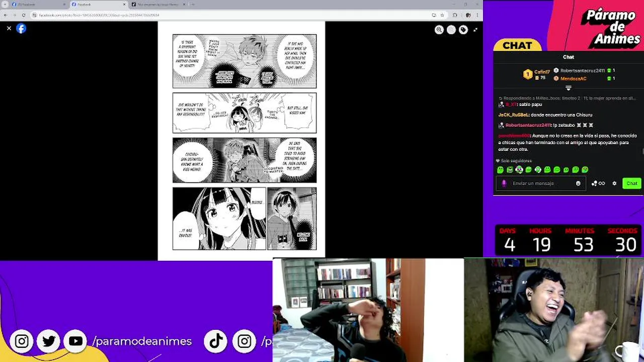
Task: Click the Enviar un mensaje field
Action: [541, 184]
